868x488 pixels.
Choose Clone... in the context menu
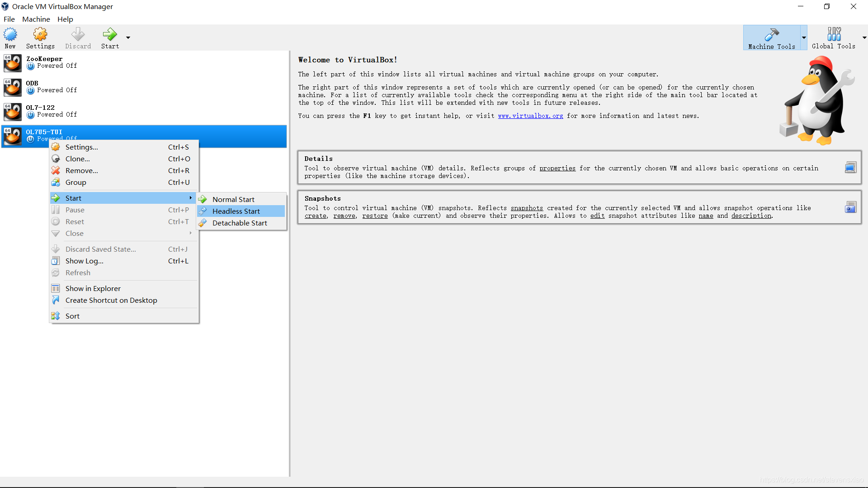tap(124, 159)
